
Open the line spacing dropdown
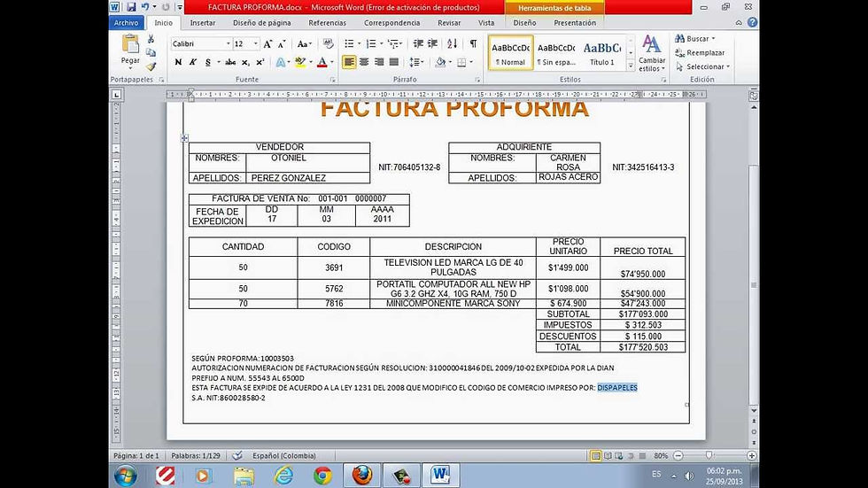417,62
